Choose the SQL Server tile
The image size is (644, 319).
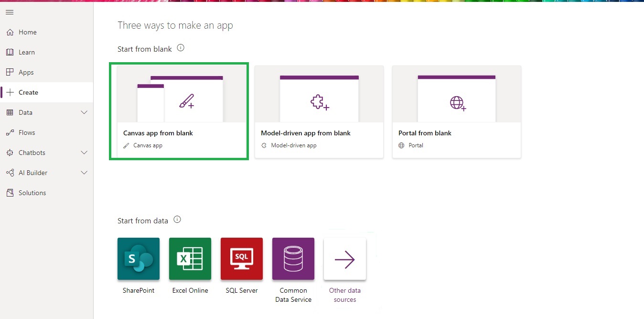(x=242, y=259)
